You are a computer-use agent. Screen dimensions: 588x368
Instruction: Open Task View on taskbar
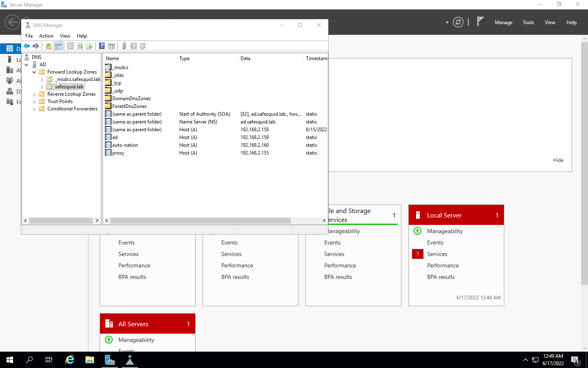(49, 360)
